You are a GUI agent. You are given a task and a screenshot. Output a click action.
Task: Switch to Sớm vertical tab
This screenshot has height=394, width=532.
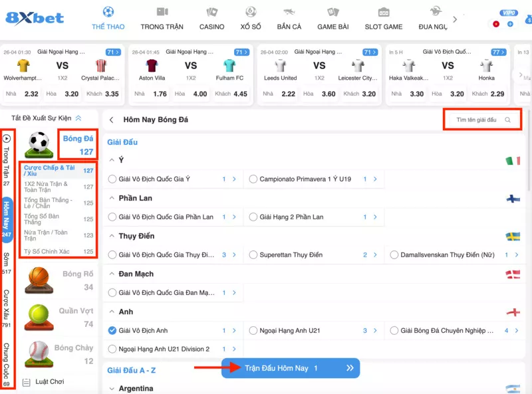click(x=7, y=263)
